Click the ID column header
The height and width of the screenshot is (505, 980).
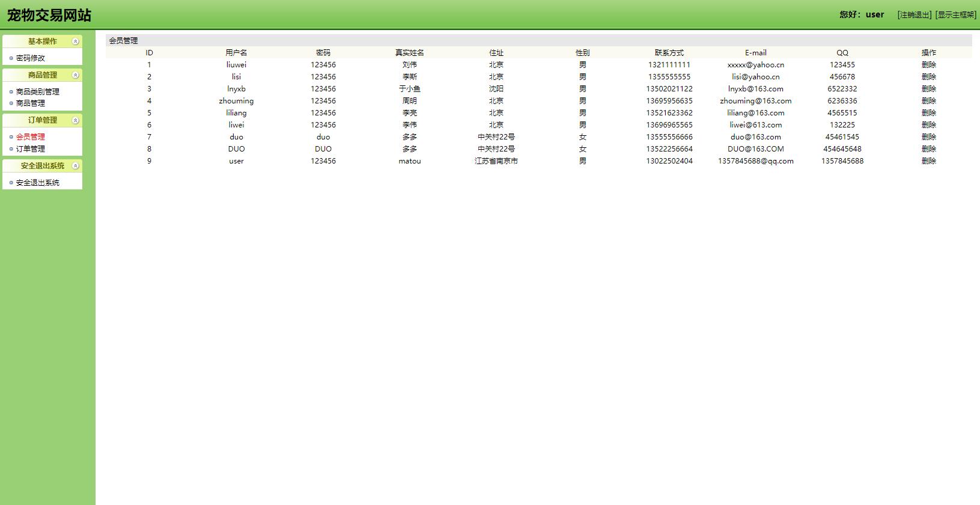pos(149,53)
